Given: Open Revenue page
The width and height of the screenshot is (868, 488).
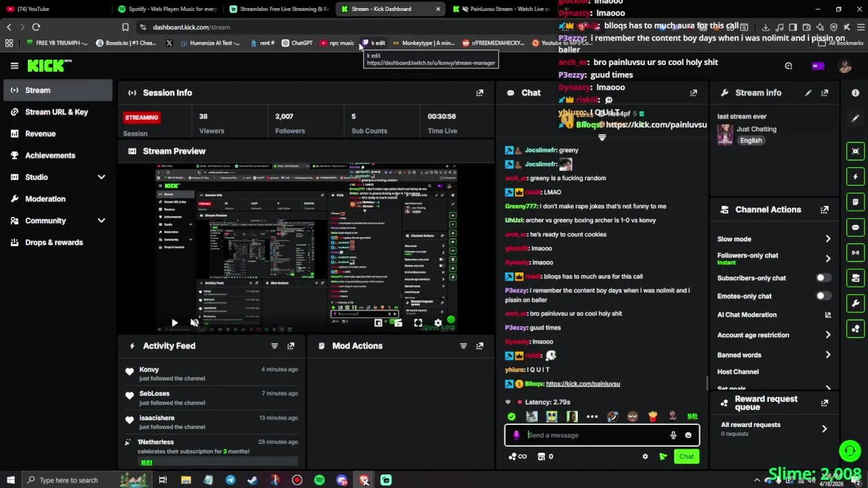Looking at the screenshot, I should point(58,134).
